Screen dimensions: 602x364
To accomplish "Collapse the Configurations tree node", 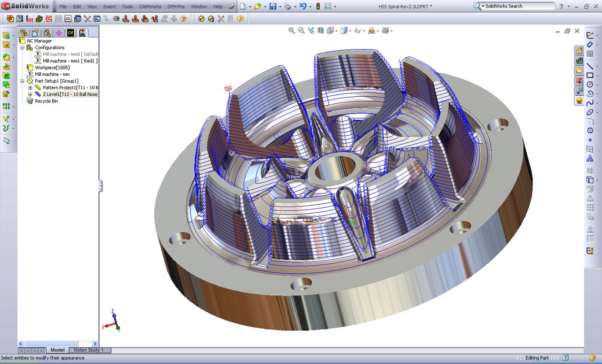I will pyautogui.click(x=22, y=47).
